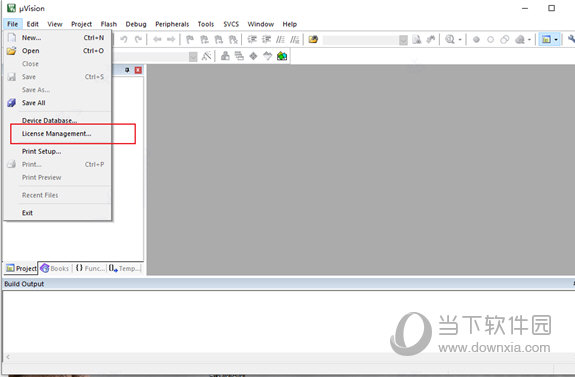Switch to the Books tab
Viewport: 575px width, 377px height.
point(55,268)
